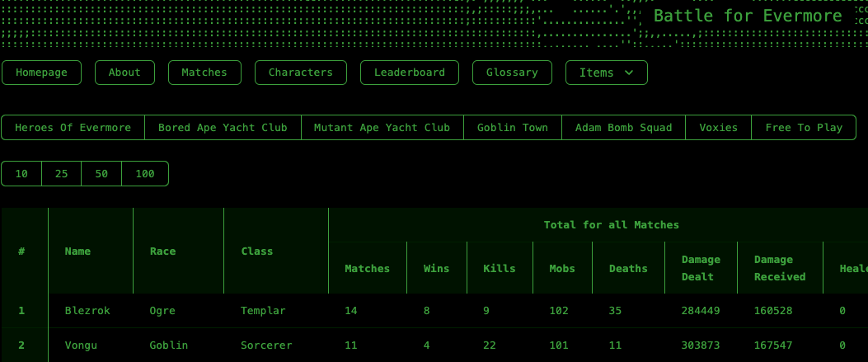Click Vongu's mobs value 101

(x=559, y=346)
